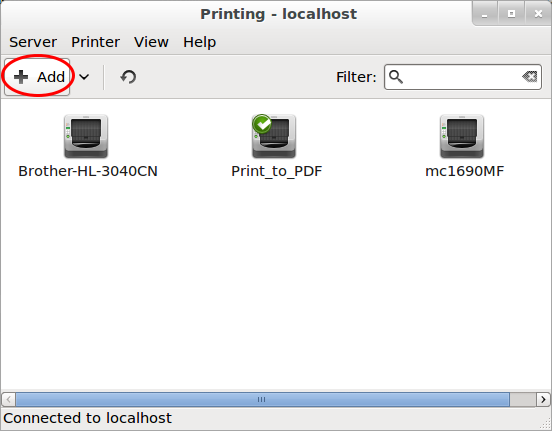This screenshot has width=552, height=431.
Task: Open the View menu
Action: [151, 42]
